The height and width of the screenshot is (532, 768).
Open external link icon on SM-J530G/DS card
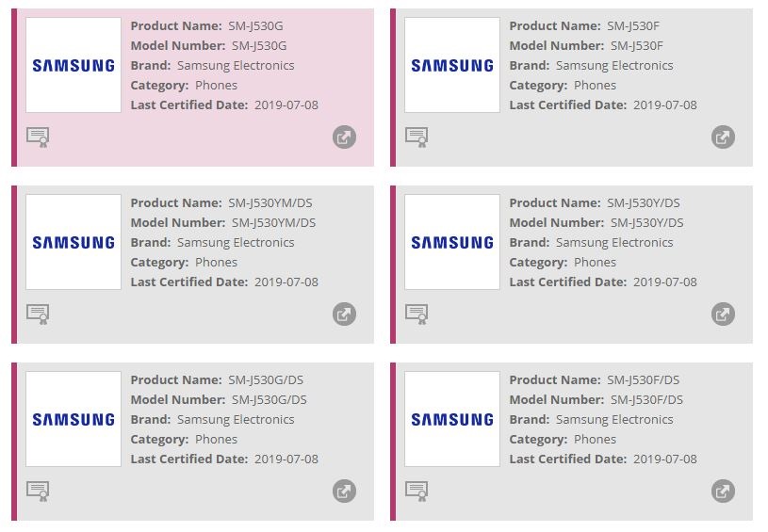pos(344,492)
